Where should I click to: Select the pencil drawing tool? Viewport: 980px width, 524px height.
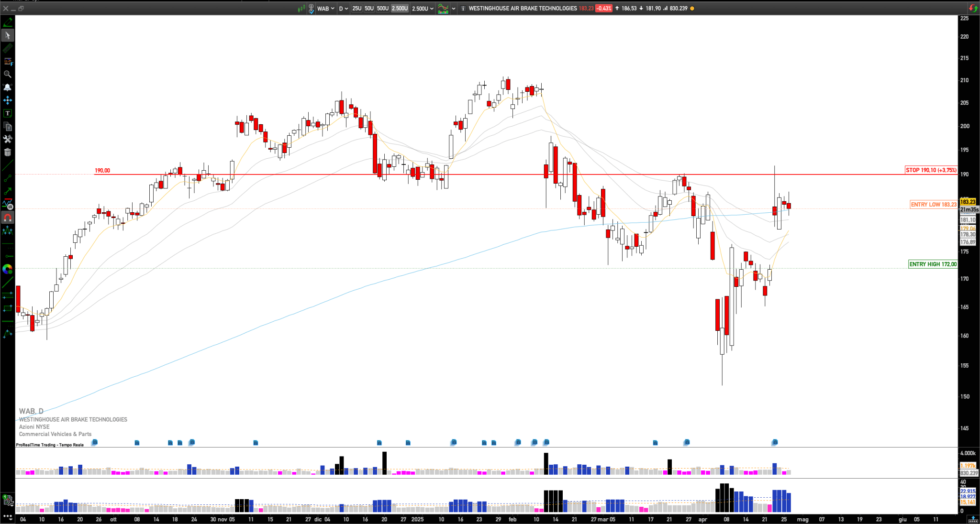(x=8, y=22)
